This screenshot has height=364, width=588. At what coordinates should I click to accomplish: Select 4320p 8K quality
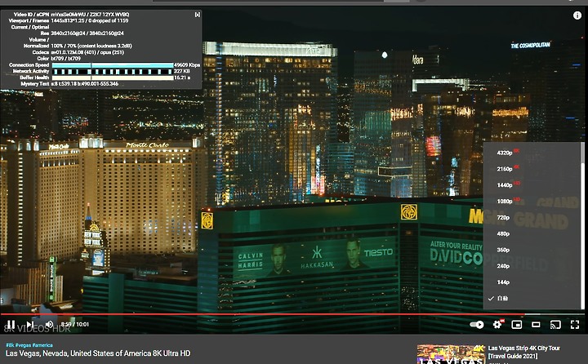pos(532,153)
